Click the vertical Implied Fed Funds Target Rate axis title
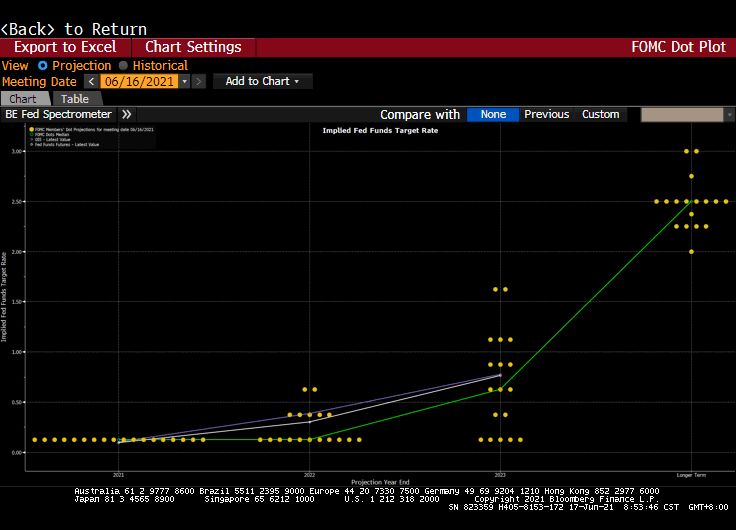 4,297
